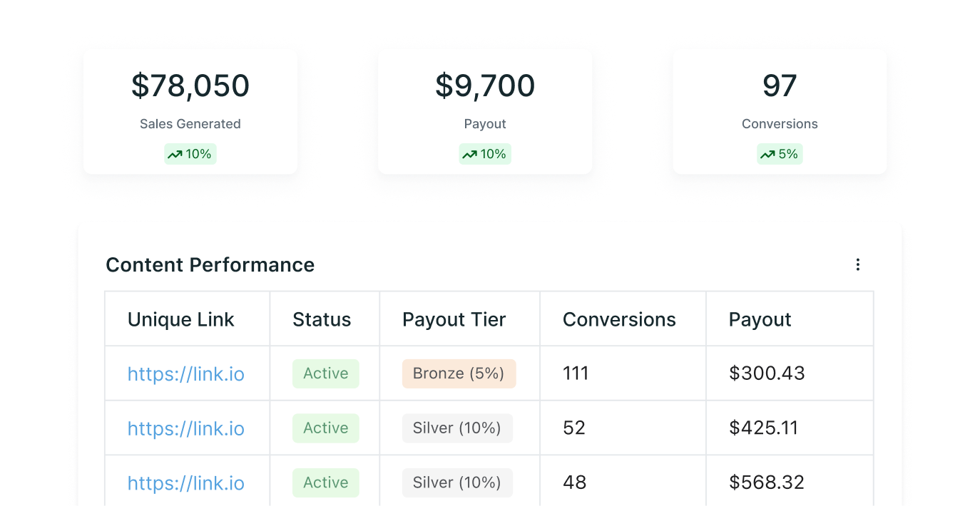Click the Bronze (5%) payout tier badge

coord(459,373)
